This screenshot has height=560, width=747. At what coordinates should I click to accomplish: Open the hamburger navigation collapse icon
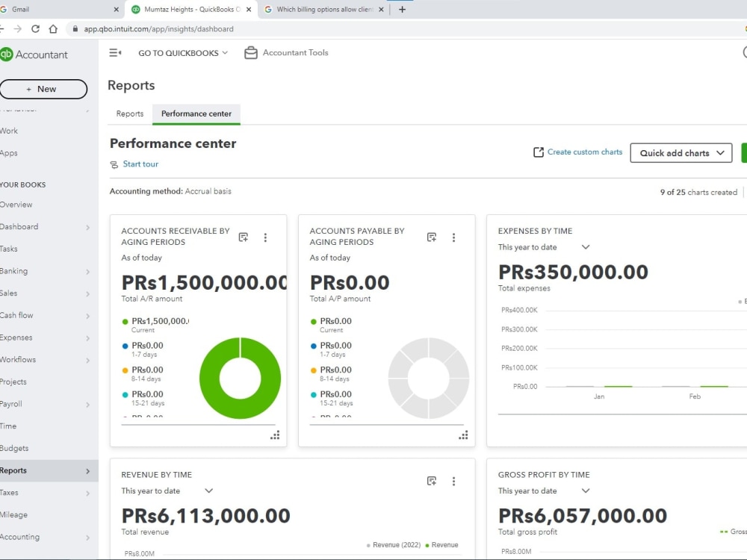[x=114, y=52]
